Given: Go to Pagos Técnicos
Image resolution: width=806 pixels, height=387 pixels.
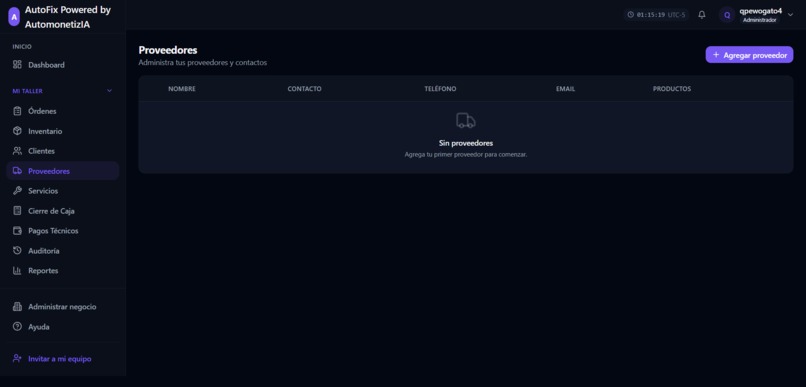Looking at the screenshot, I should pos(63,231).
